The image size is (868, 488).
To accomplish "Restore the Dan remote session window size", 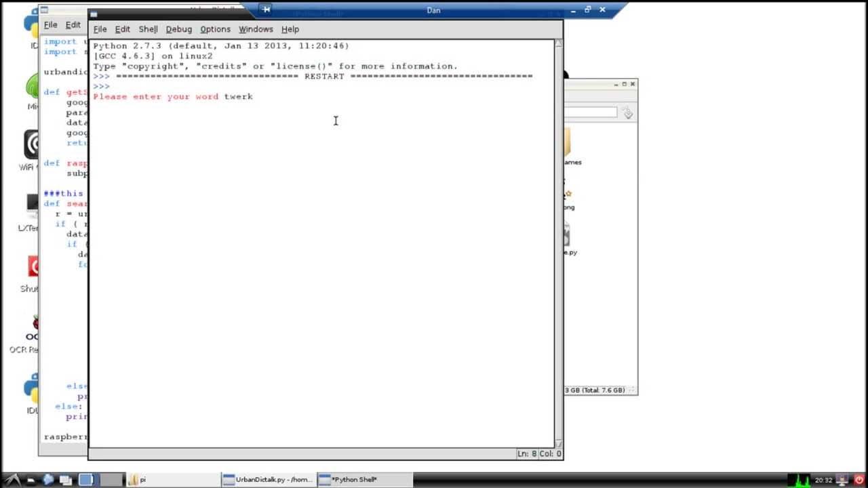I will click(x=587, y=10).
